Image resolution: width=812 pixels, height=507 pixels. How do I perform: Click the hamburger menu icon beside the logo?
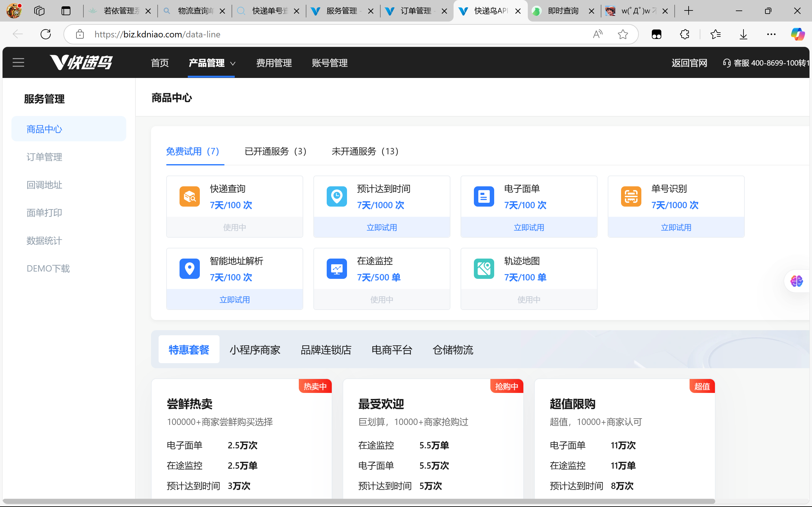18,63
